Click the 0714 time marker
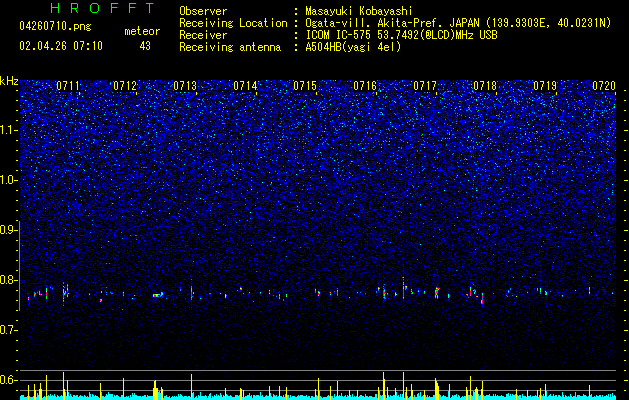This screenshot has height=400, width=629. click(x=246, y=86)
